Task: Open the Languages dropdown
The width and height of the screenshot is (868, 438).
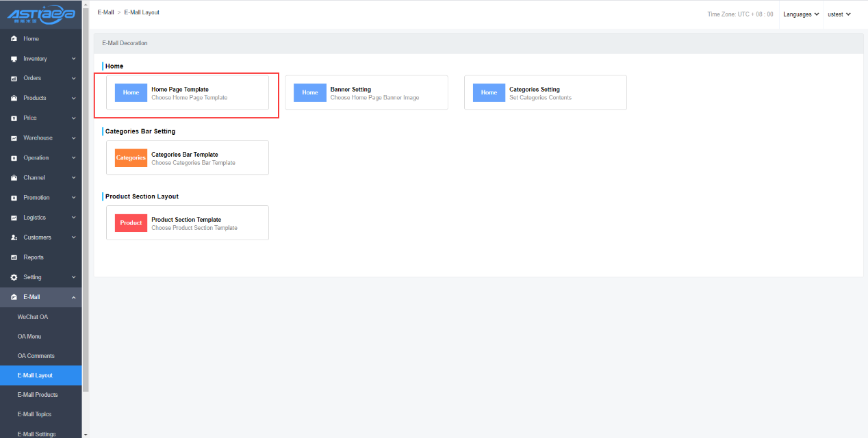Action: tap(801, 14)
